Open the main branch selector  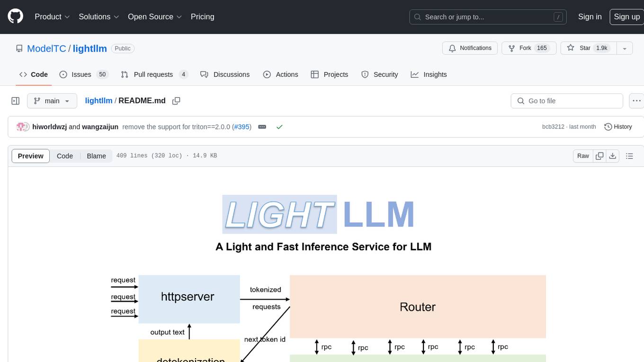[x=52, y=101]
